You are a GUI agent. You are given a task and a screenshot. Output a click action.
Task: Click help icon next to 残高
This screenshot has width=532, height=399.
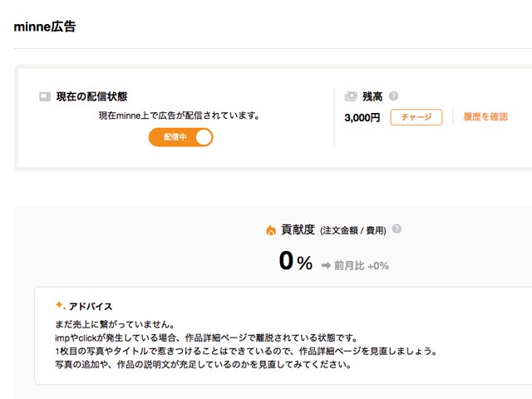pos(393,96)
